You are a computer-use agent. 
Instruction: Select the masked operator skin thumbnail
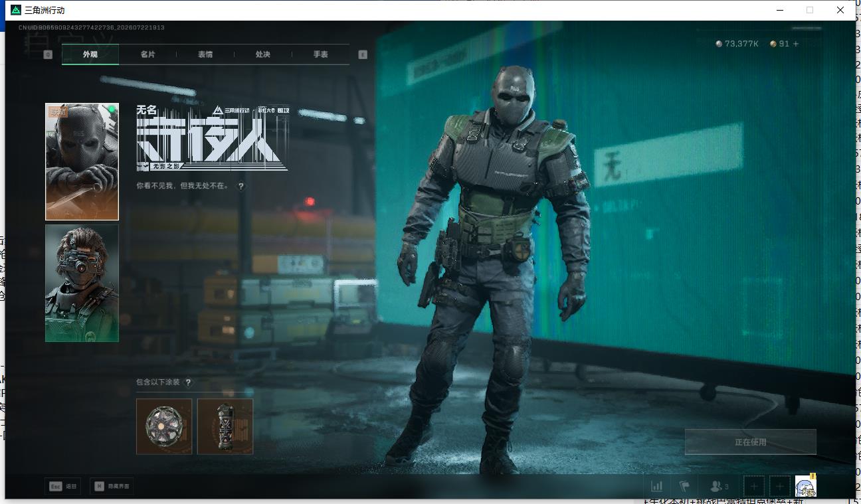coord(82,161)
